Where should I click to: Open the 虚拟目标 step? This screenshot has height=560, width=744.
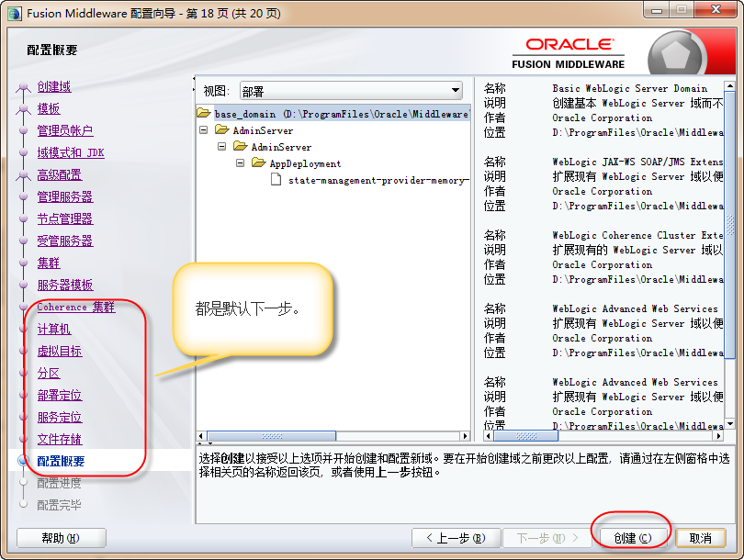click(60, 352)
